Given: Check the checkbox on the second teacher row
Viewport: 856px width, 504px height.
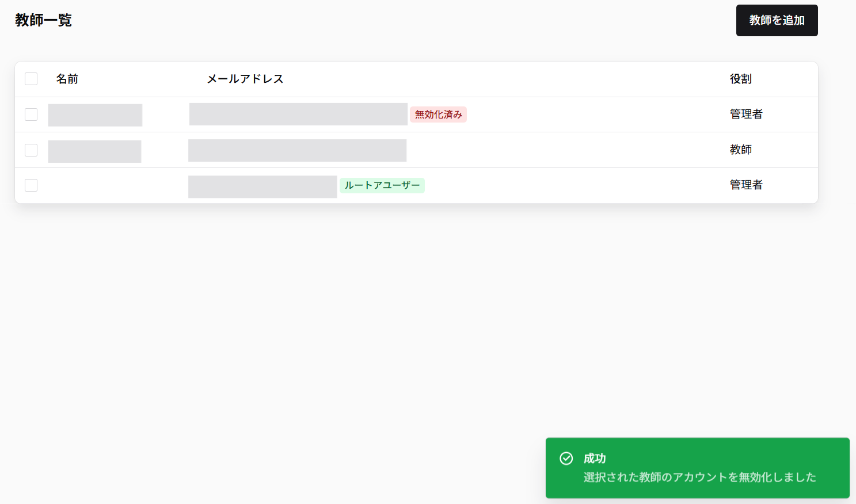Looking at the screenshot, I should (31, 150).
